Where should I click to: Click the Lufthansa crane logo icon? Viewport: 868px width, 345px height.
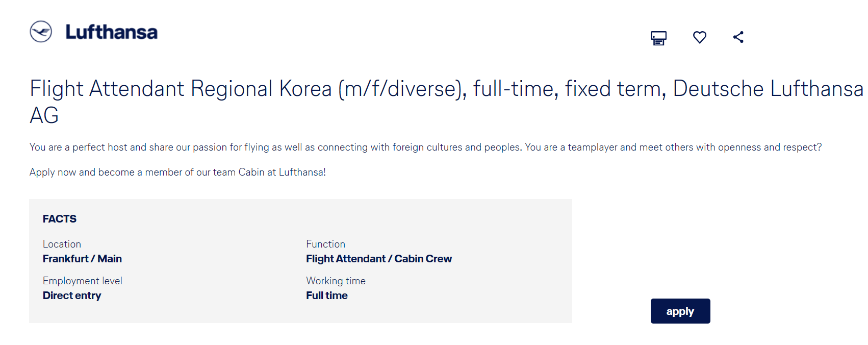click(41, 32)
